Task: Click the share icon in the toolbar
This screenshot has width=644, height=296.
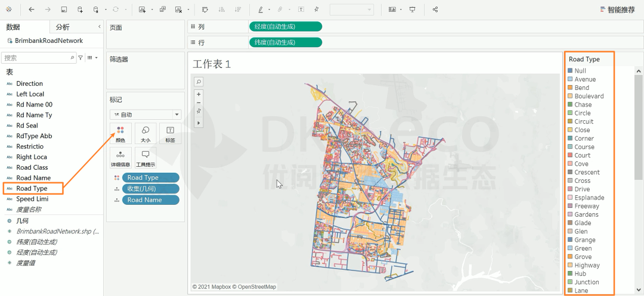Action: coord(435,10)
